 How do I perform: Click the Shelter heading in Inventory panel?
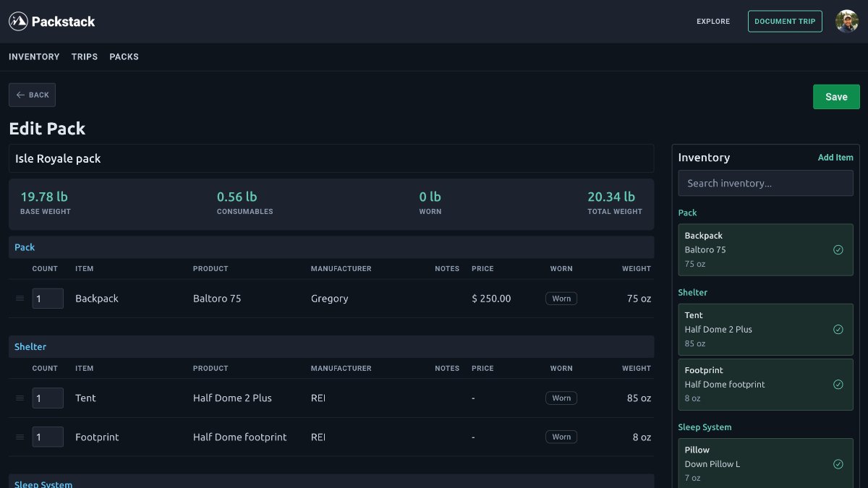tap(693, 293)
